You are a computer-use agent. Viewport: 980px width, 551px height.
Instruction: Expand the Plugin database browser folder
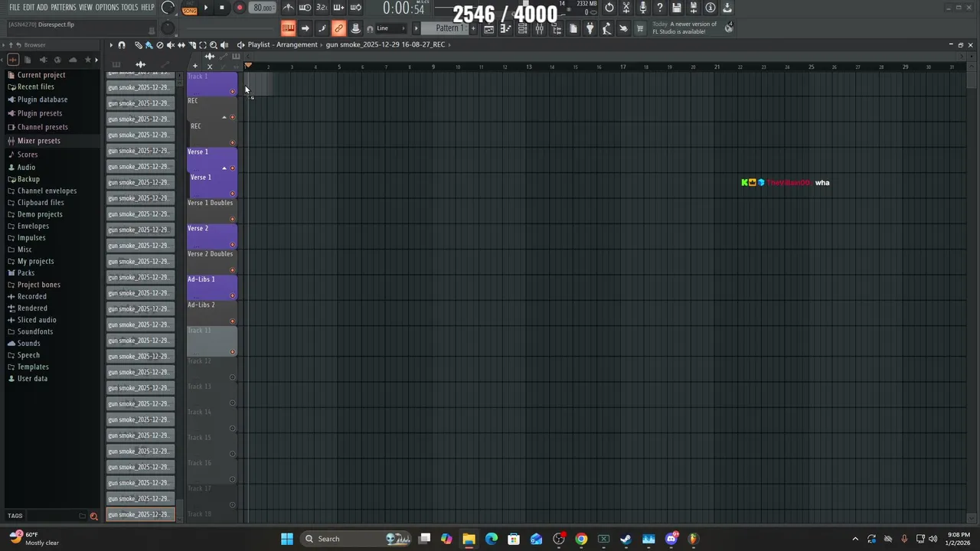pos(42,99)
